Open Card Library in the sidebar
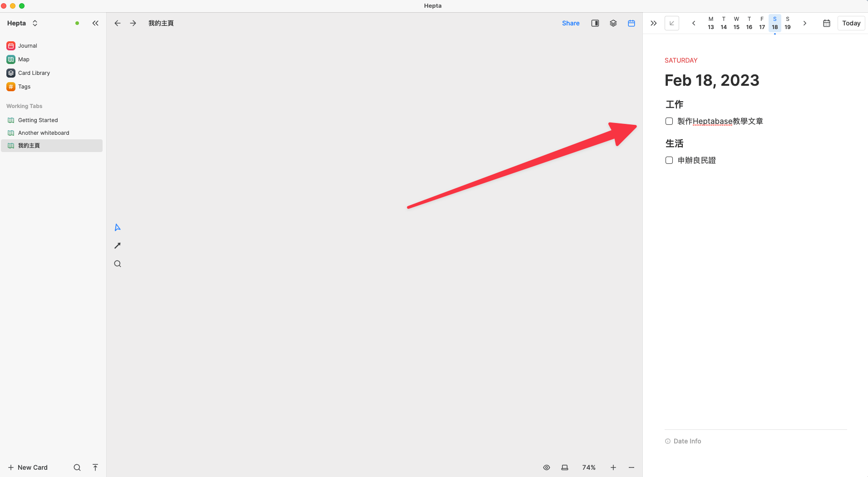 34,73
